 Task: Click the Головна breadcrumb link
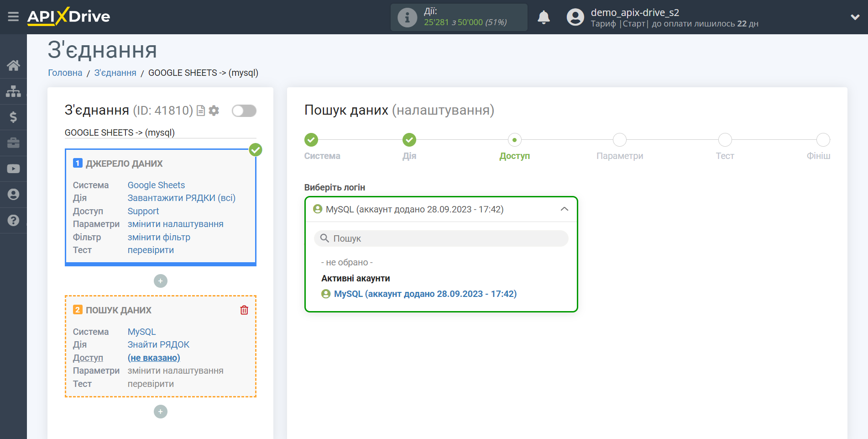pos(65,73)
